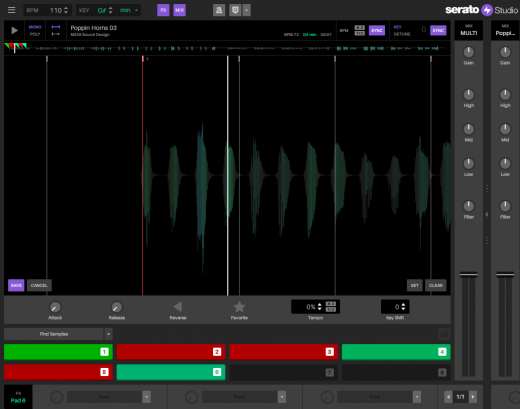Select empty sample pad 7
520x409 pixels.
click(x=283, y=372)
